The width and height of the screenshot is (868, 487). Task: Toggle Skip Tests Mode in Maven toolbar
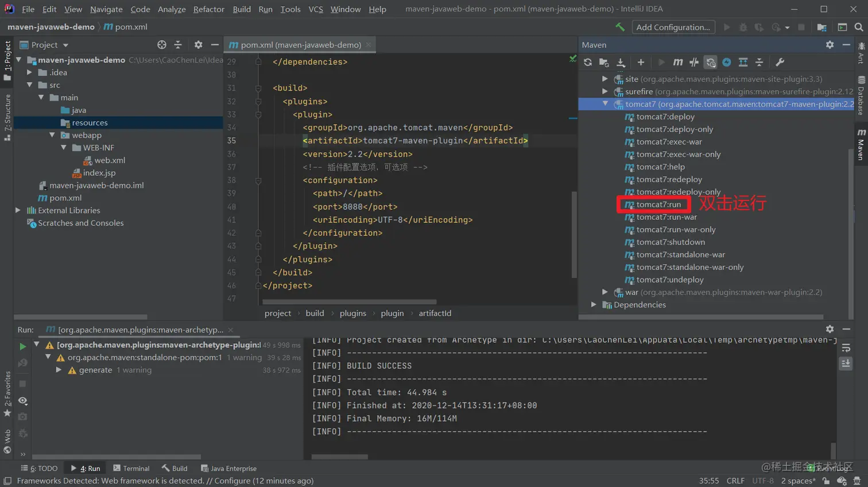(727, 62)
